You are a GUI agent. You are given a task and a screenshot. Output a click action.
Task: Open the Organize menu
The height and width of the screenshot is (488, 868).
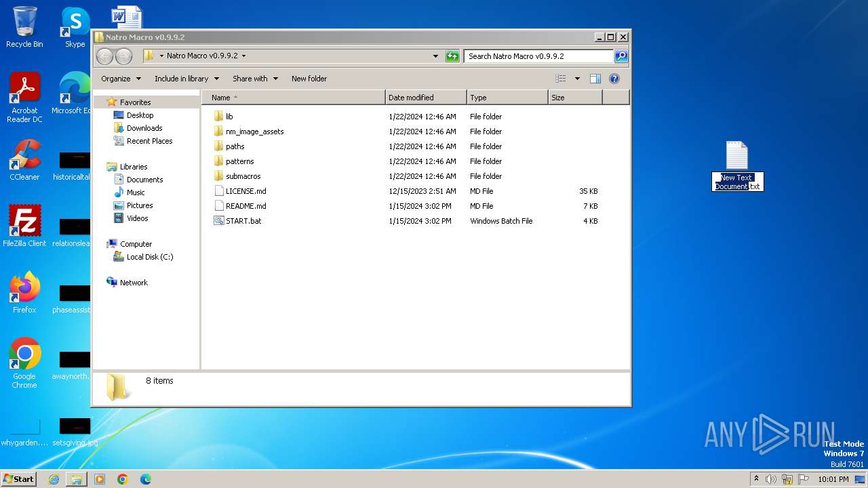(121, 79)
